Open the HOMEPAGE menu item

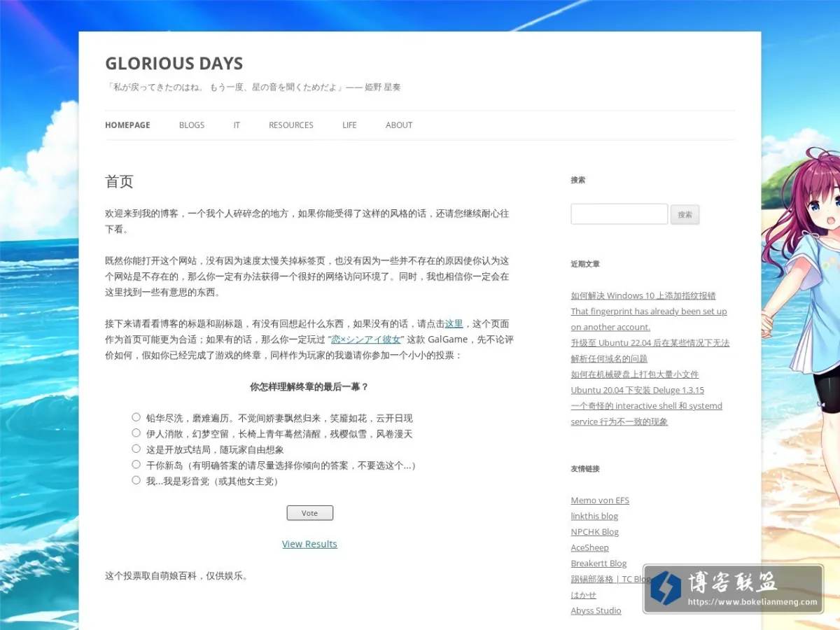click(x=127, y=125)
